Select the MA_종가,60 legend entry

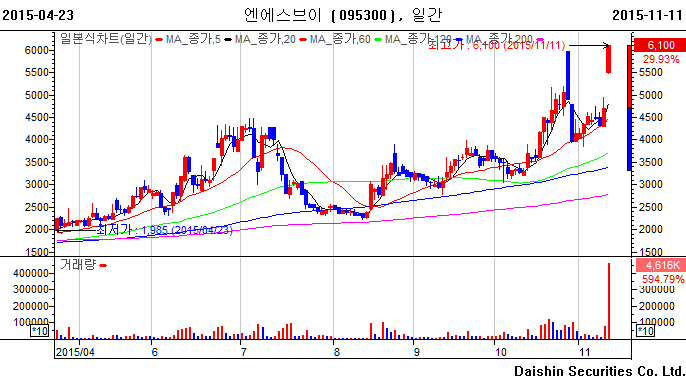(x=340, y=39)
